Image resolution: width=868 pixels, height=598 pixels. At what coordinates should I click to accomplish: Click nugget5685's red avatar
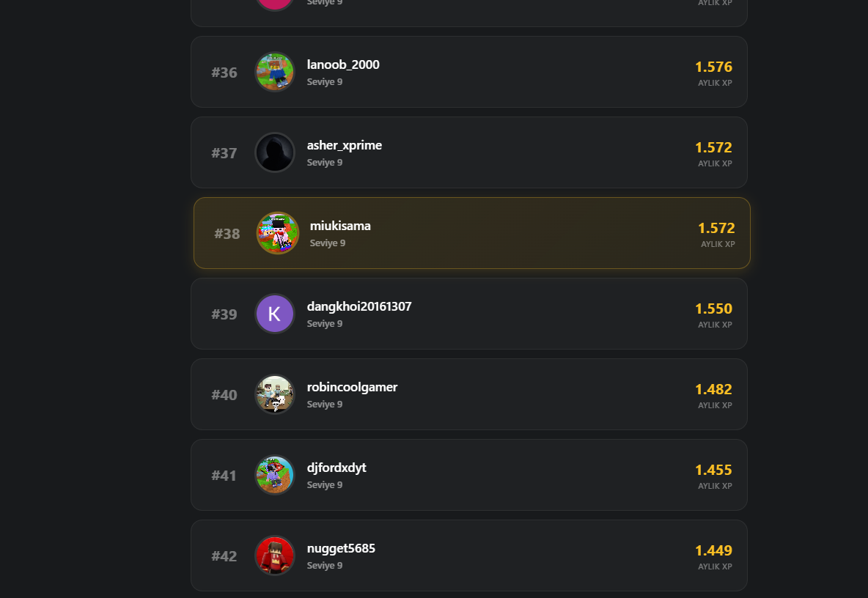coord(275,555)
